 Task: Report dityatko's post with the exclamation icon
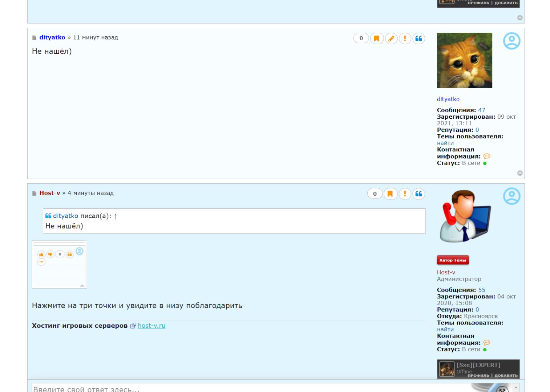pyautogui.click(x=405, y=38)
